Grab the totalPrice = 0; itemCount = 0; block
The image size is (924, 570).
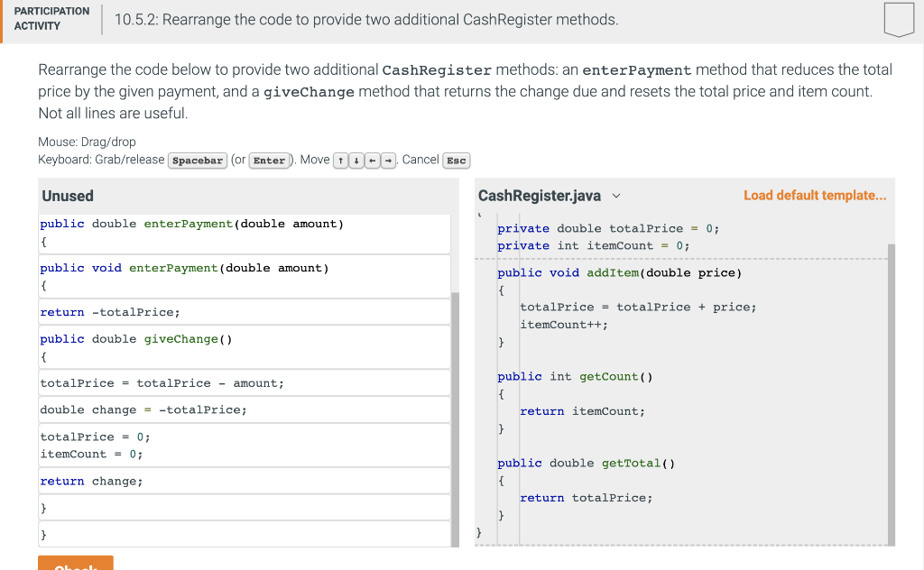(x=244, y=445)
